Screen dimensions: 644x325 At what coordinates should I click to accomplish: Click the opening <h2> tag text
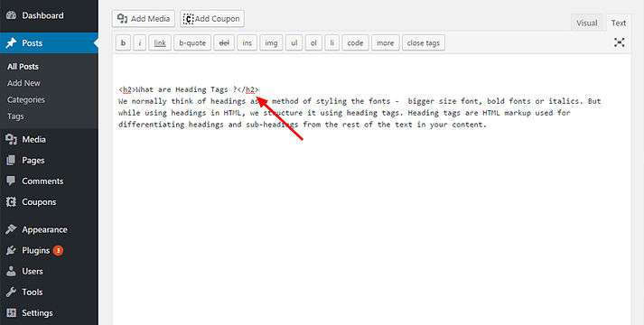(x=127, y=89)
